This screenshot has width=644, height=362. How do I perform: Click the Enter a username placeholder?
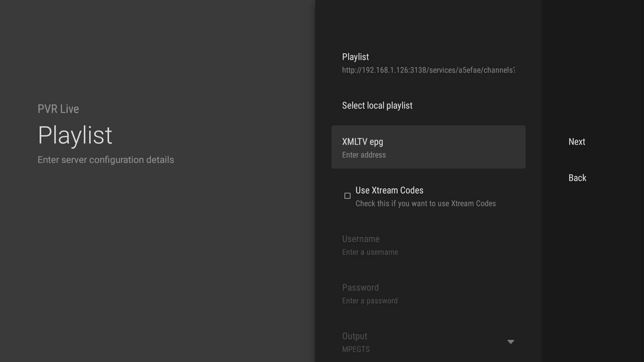[x=370, y=252]
